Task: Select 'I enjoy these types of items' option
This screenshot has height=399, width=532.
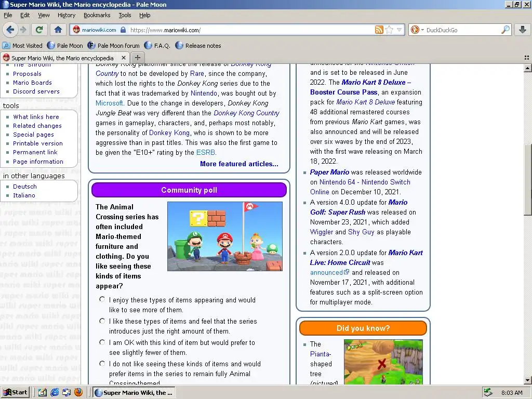Action: coord(102,299)
